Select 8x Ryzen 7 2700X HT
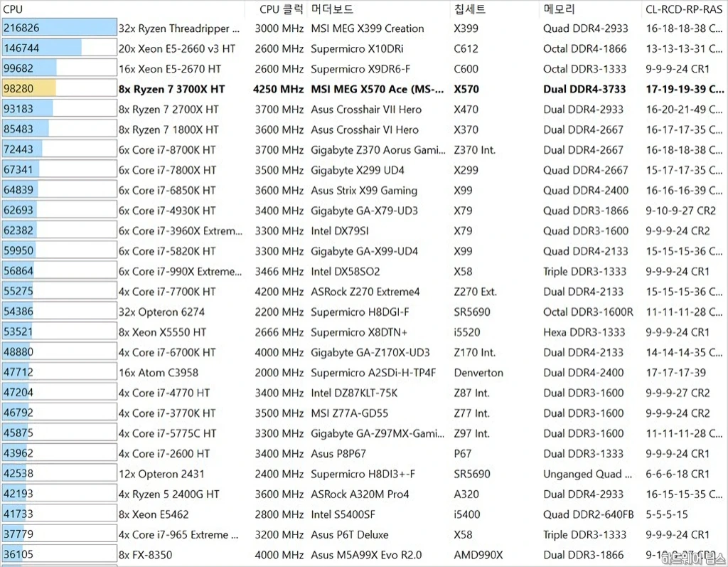This screenshot has width=728, height=567. pos(168,110)
